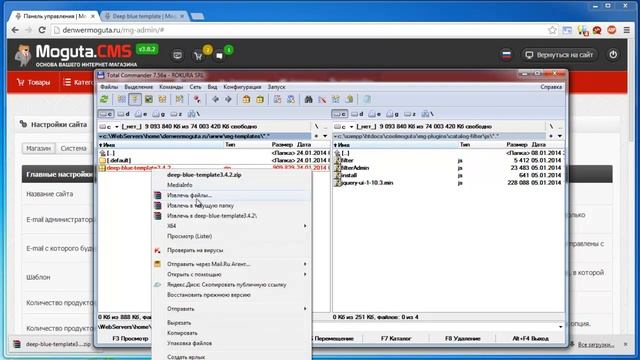Go forward with right arrow toolbar icon
The height and width of the screenshot is (360, 640).
(x=228, y=99)
